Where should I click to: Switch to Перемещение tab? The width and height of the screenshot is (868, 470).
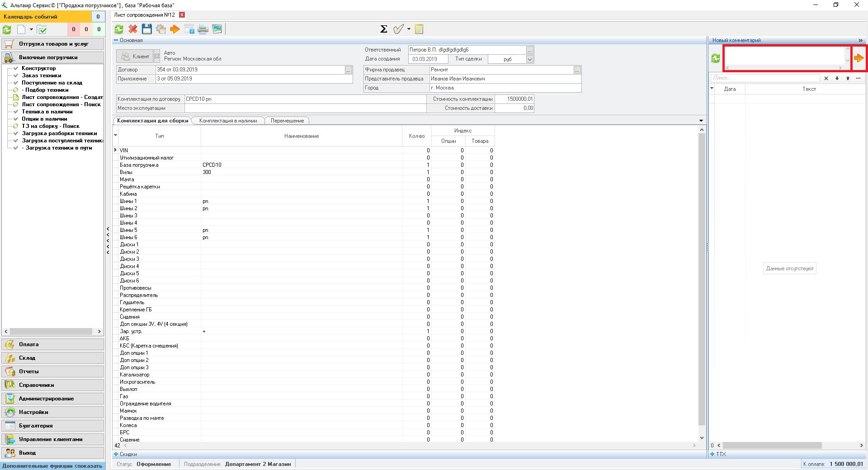[287, 121]
